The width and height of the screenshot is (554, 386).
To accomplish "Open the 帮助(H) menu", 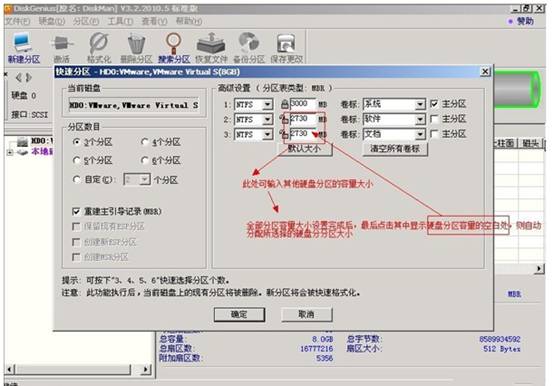I will click(x=189, y=21).
